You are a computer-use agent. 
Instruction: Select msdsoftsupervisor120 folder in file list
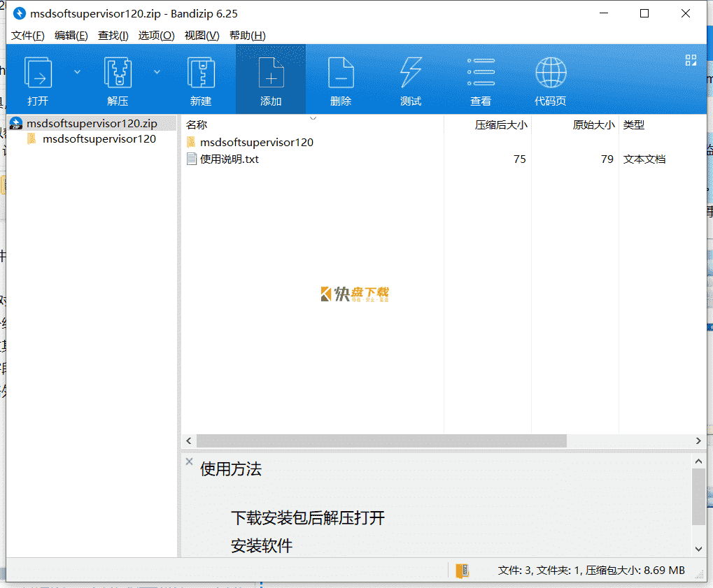click(257, 142)
